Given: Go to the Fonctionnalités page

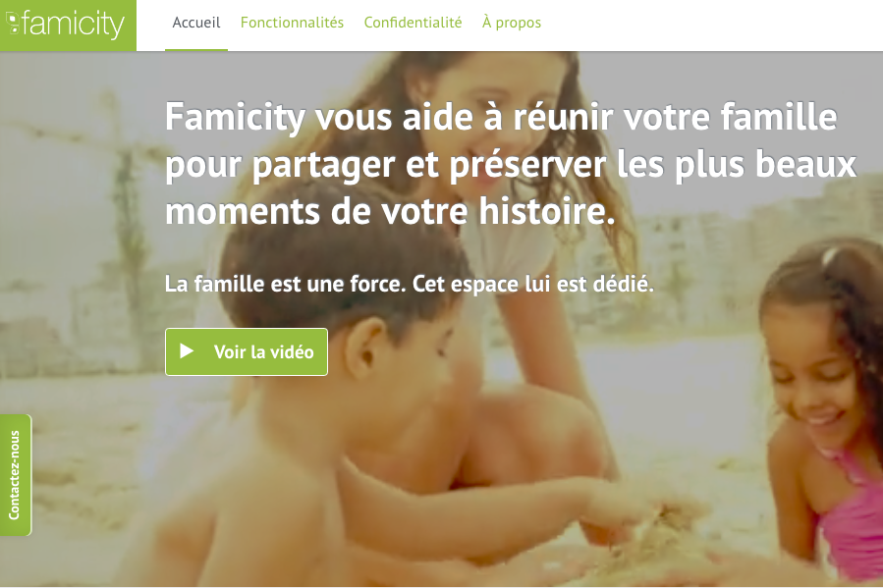Looking at the screenshot, I should pos(292,23).
